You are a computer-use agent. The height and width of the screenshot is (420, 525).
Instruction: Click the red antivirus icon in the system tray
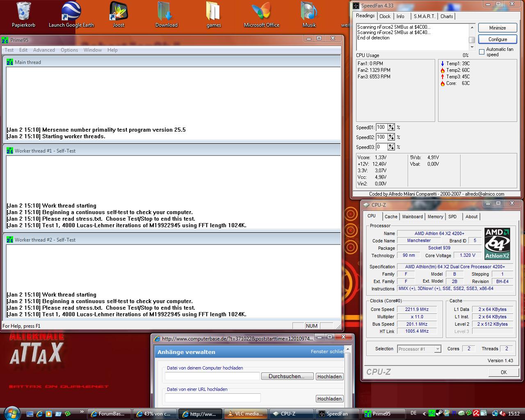click(x=477, y=414)
